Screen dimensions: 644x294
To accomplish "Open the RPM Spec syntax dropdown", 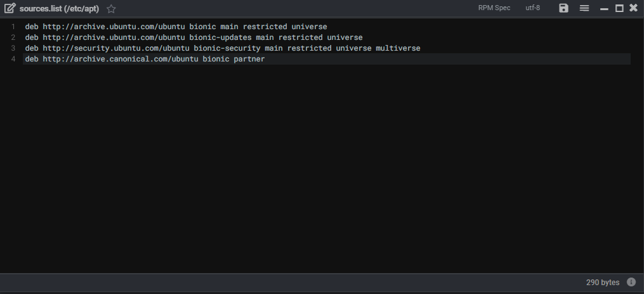I will (494, 8).
